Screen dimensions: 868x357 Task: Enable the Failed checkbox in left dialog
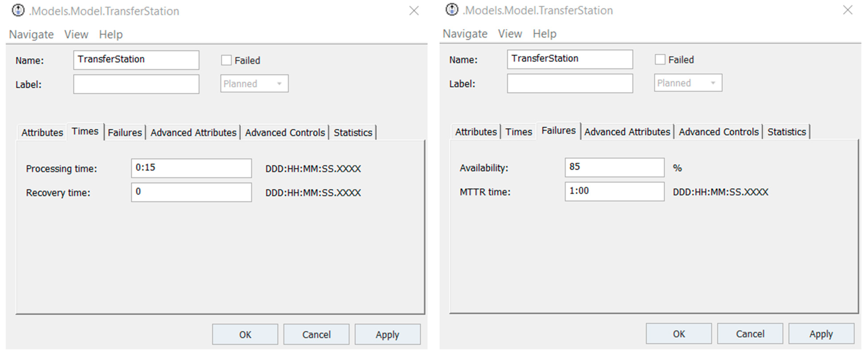226,60
